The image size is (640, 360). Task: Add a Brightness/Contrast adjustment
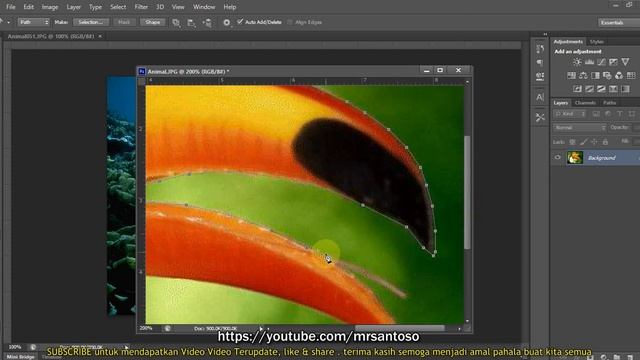tap(577, 62)
